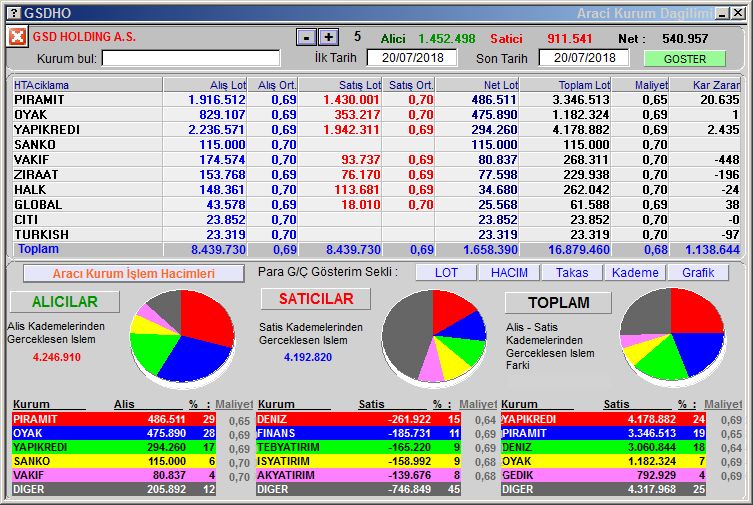Select the CITI row in the table
The height and width of the screenshot is (505, 753).
(376, 219)
